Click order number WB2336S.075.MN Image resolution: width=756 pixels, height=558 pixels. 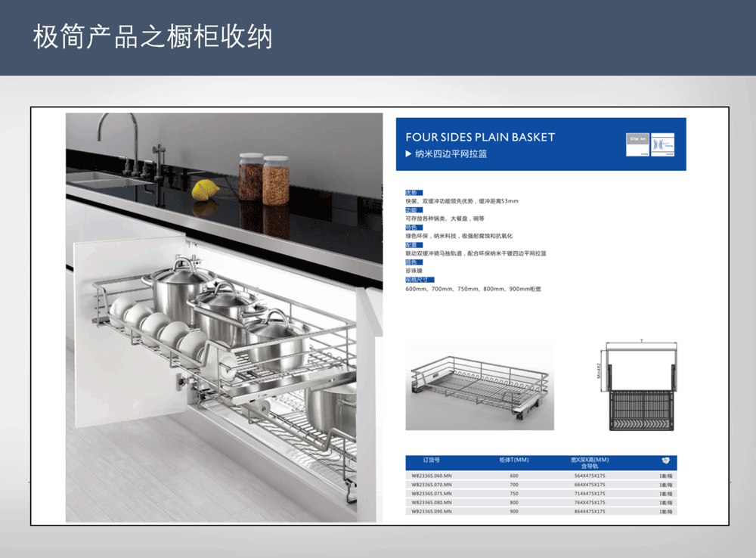click(x=432, y=494)
